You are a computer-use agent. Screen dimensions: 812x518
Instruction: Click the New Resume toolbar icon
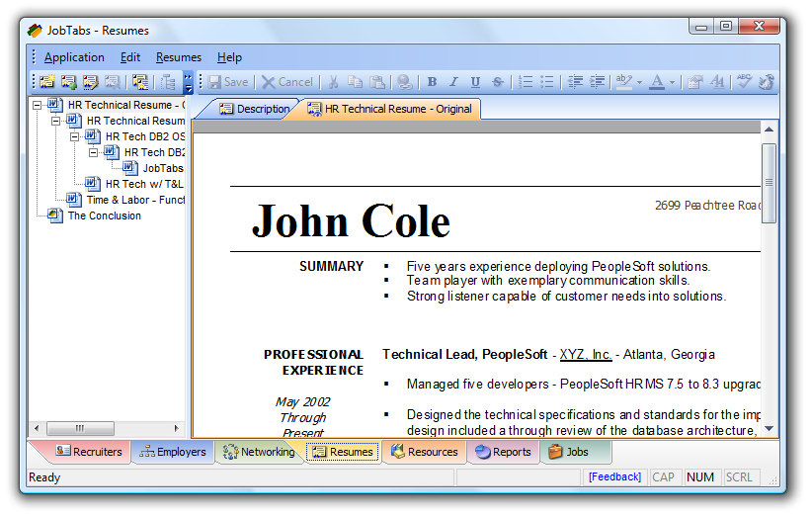47,82
